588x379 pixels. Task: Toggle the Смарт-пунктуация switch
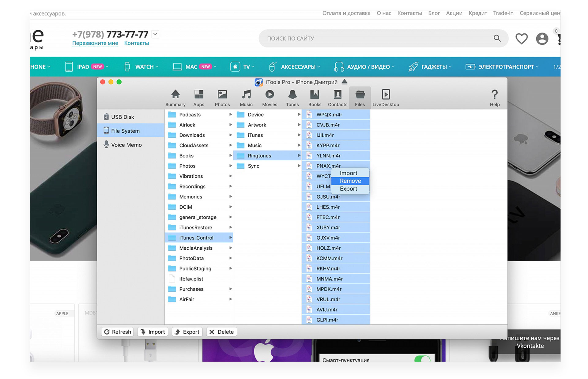422,359
